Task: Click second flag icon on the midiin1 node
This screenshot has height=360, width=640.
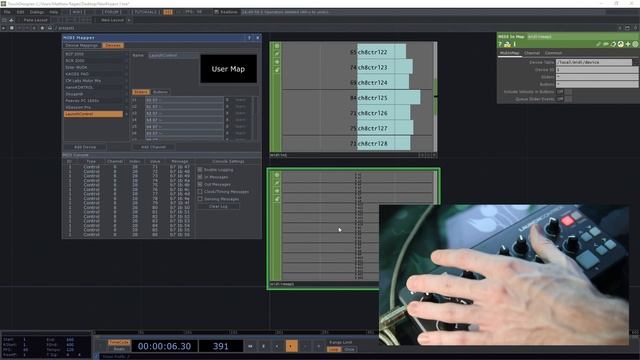Action: (277, 54)
